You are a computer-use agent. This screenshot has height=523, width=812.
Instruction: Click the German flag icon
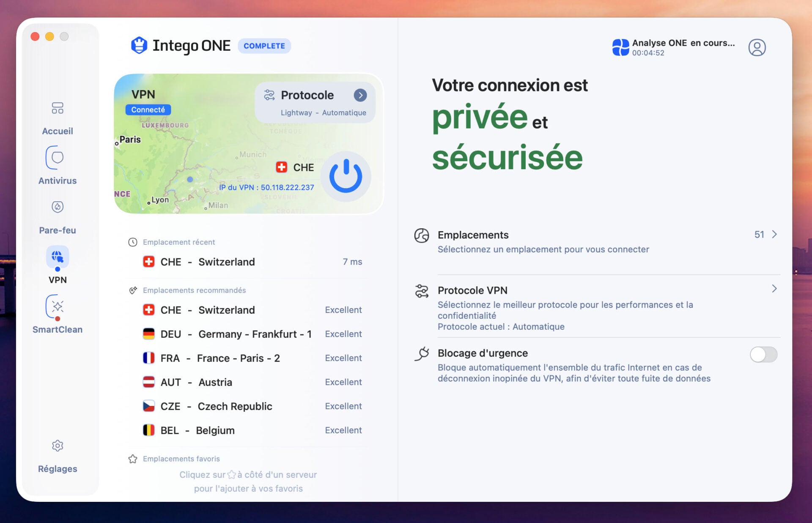pyautogui.click(x=148, y=334)
